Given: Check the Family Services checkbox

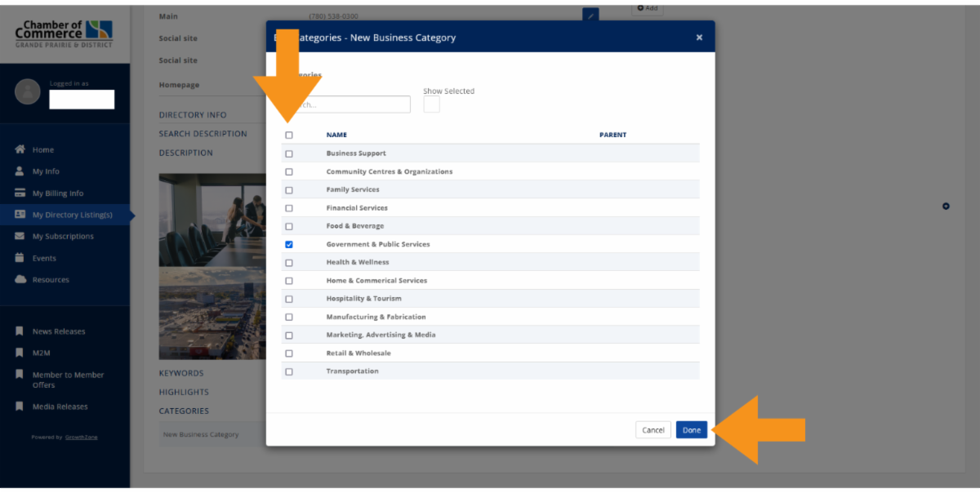Looking at the screenshot, I should pyautogui.click(x=289, y=190).
